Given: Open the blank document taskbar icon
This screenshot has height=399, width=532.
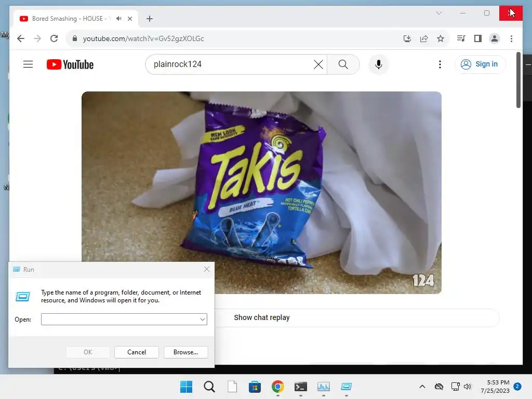Looking at the screenshot, I should coord(232,387).
